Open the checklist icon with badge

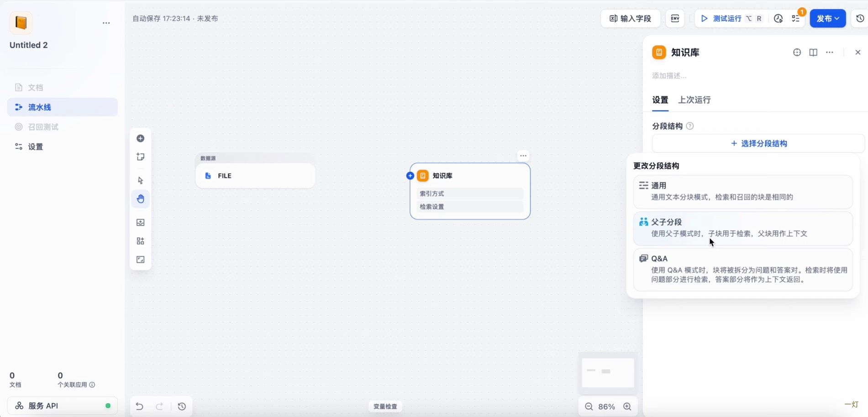click(796, 19)
